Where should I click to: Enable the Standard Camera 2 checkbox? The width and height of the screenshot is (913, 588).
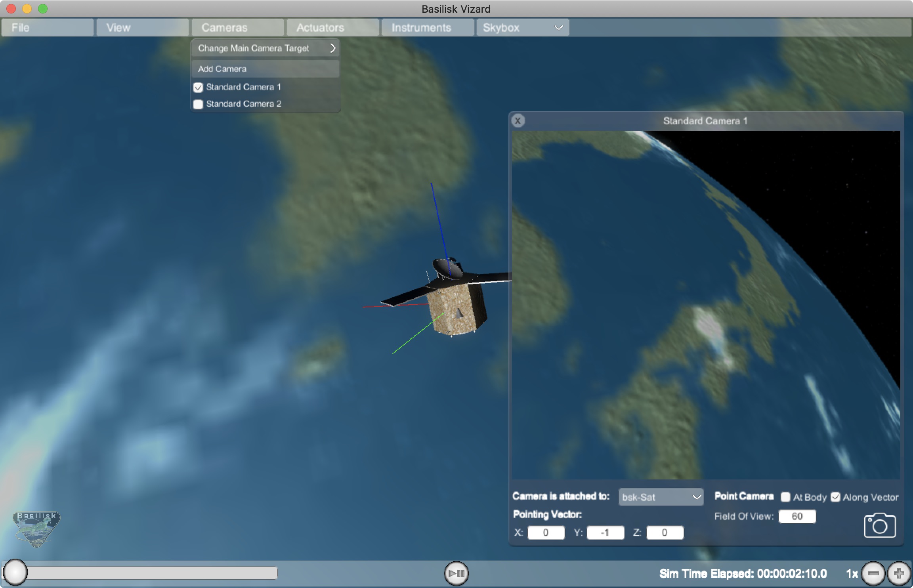coord(198,104)
